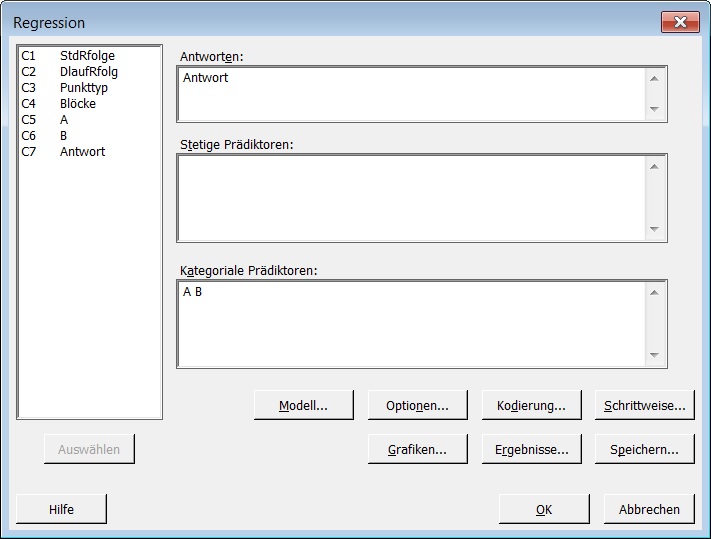
Task: Open help via Hilfe button
Action: pyautogui.click(x=61, y=509)
